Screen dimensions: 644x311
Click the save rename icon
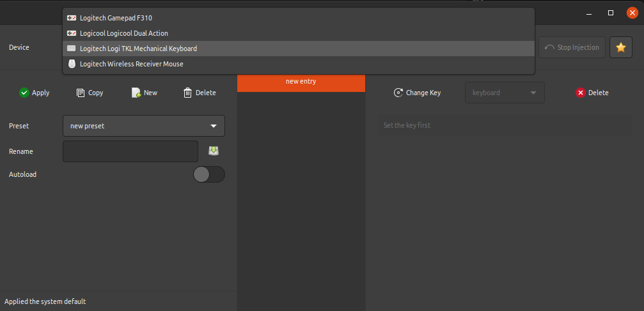214,151
